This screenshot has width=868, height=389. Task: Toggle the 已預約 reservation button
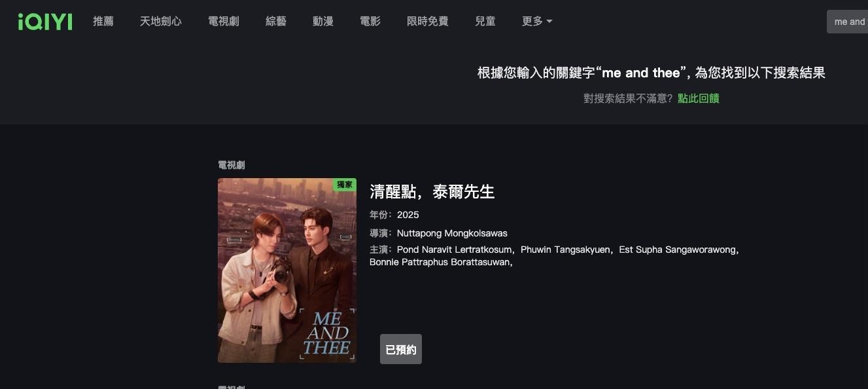401,349
